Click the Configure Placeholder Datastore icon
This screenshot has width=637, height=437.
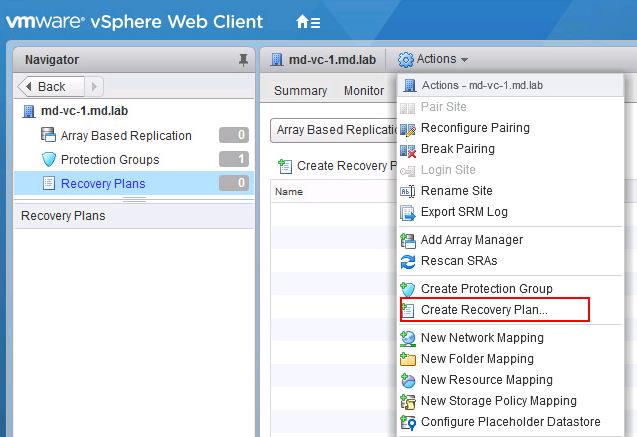click(x=408, y=423)
